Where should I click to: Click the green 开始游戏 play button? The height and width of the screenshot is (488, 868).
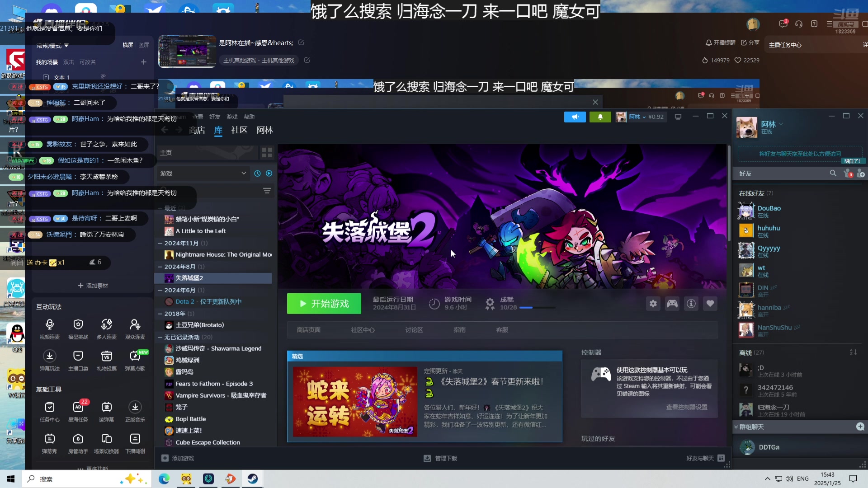324,304
